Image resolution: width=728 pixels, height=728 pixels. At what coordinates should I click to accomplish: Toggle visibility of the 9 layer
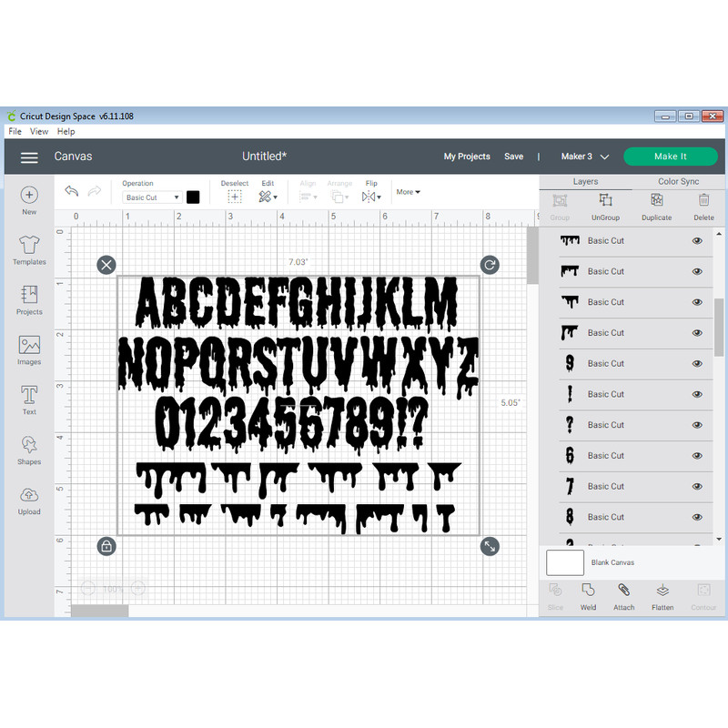tap(697, 363)
